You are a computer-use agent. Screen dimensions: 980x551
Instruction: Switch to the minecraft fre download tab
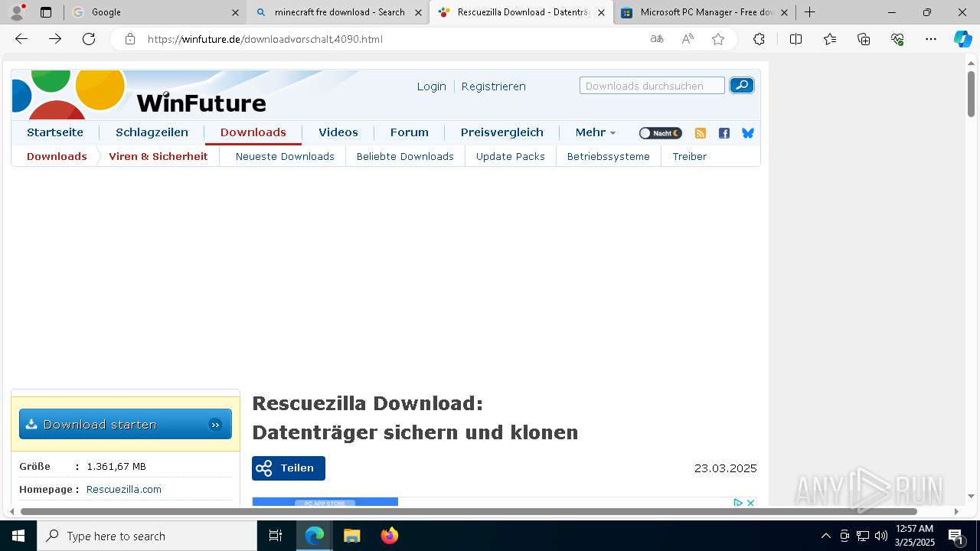(339, 12)
